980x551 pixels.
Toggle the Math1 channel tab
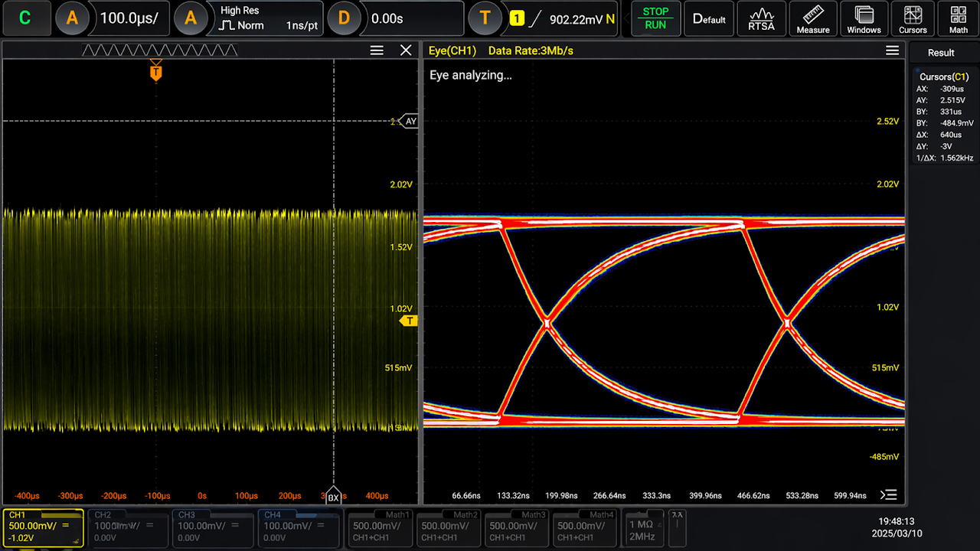point(381,528)
